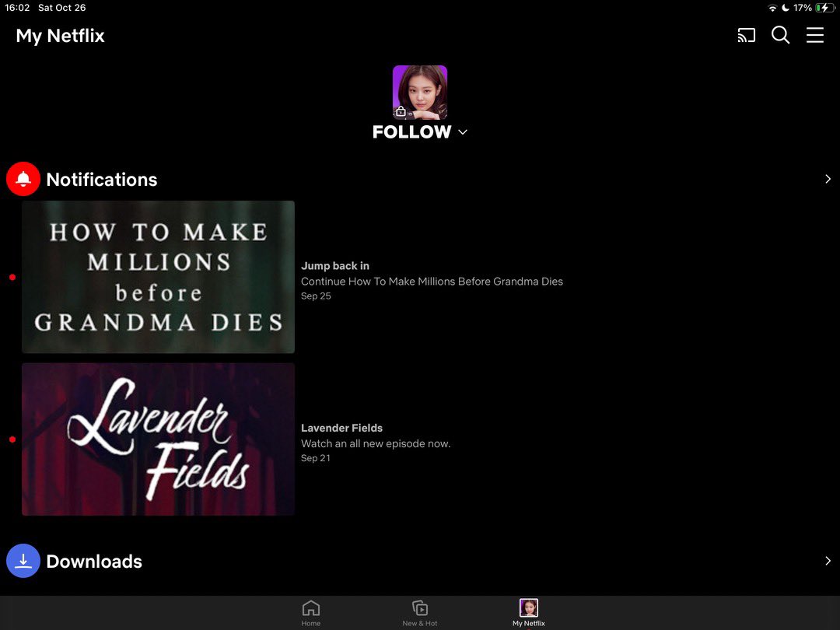Image resolution: width=840 pixels, height=630 pixels.
Task: Open the Lavender Fields thumbnail
Action: click(158, 439)
